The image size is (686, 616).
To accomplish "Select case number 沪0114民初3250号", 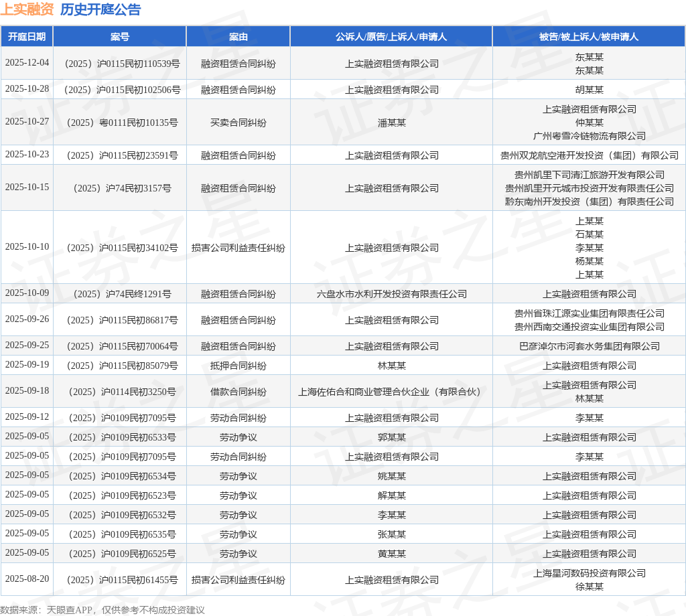I will click(x=122, y=392).
